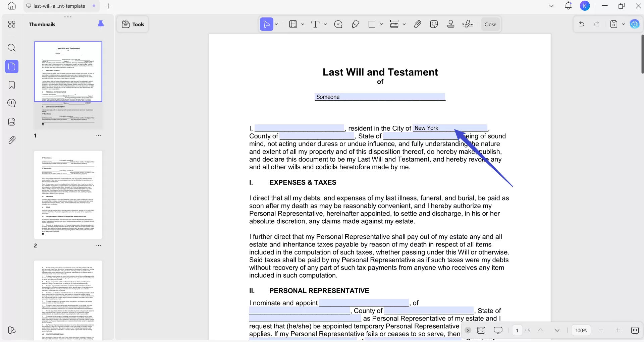This screenshot has width=644, height=342.
Task: Unpin the Thumbnails panel
Action: point(101,24)
